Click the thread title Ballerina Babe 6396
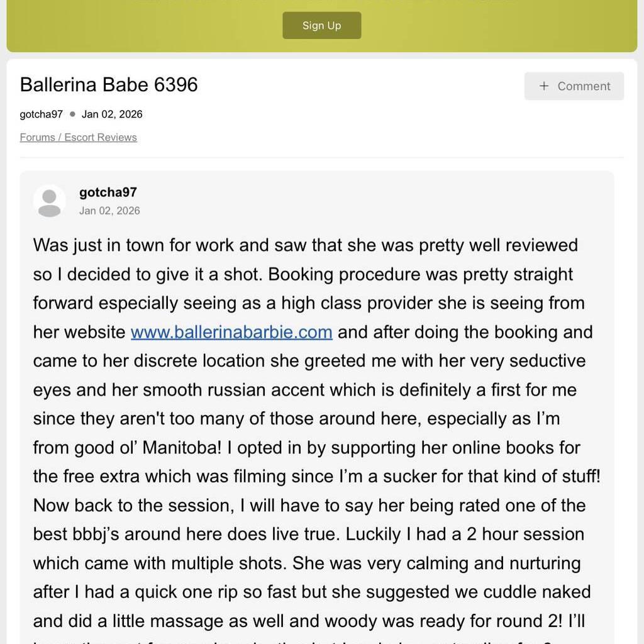The image size is (644, 644). click(109, 84)
